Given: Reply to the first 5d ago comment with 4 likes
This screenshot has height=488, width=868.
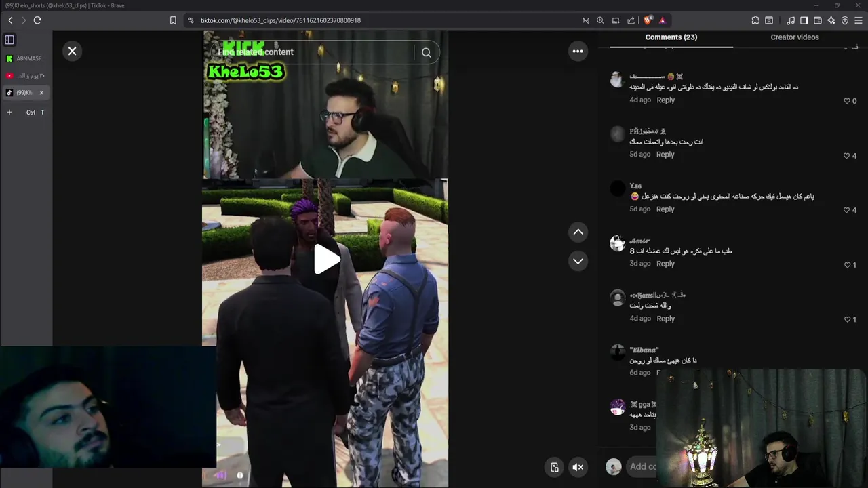Looking at the screenshot, I should [x=665, y=155].
